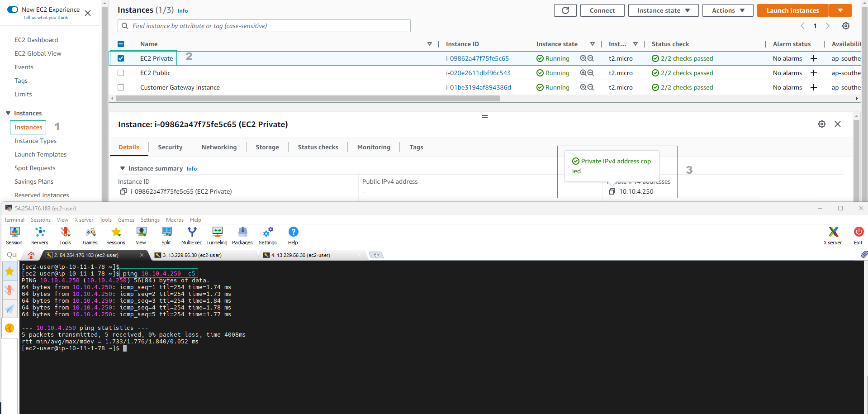The width and height of the screenshot is (868, 414).
Task: Sort by Name column arrow
Action: [x=429, y=44]
